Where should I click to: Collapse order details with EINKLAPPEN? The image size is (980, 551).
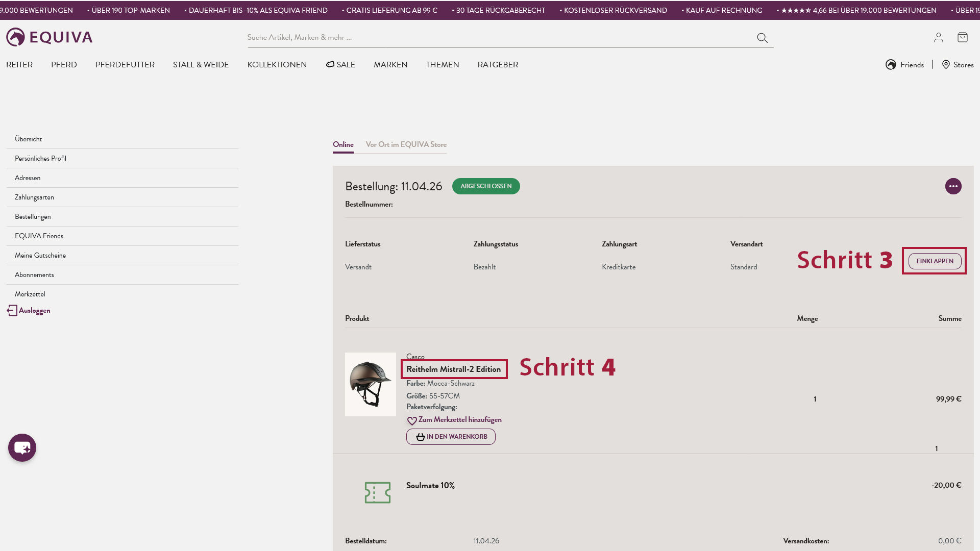(935, 261)
